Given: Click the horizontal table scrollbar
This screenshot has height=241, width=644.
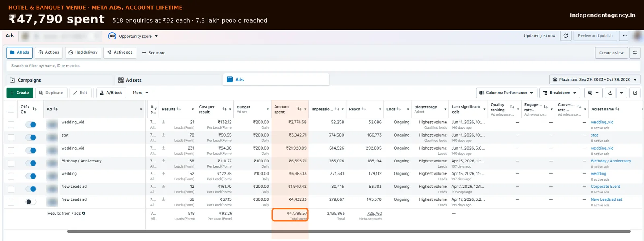Looking at the screenshot, I should tap(349, 231).
